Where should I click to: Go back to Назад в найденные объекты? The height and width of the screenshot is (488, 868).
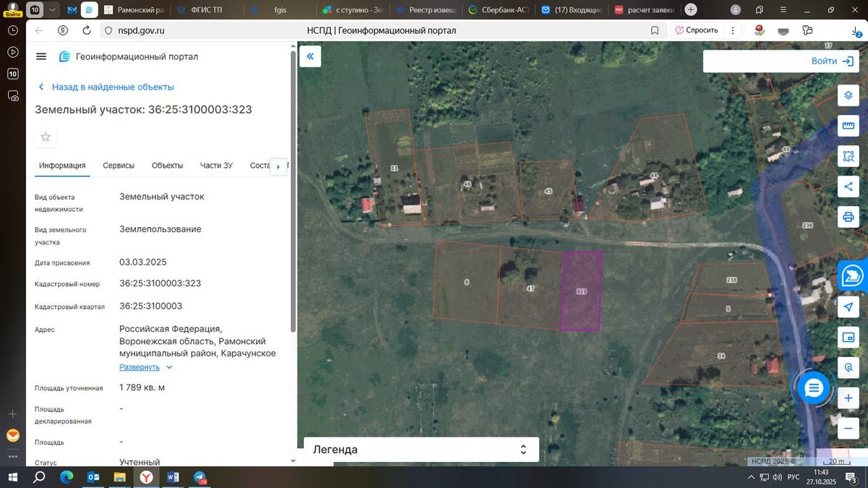click(106, 87)
